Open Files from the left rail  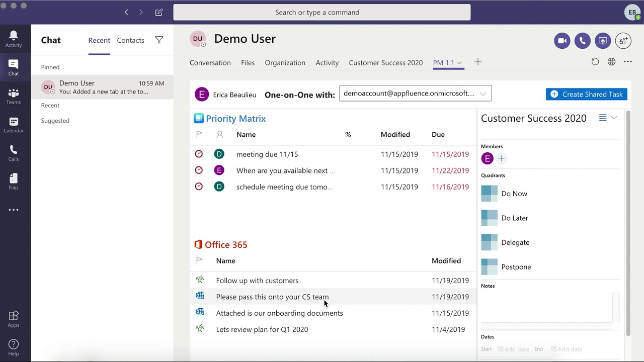pos(14,182)
